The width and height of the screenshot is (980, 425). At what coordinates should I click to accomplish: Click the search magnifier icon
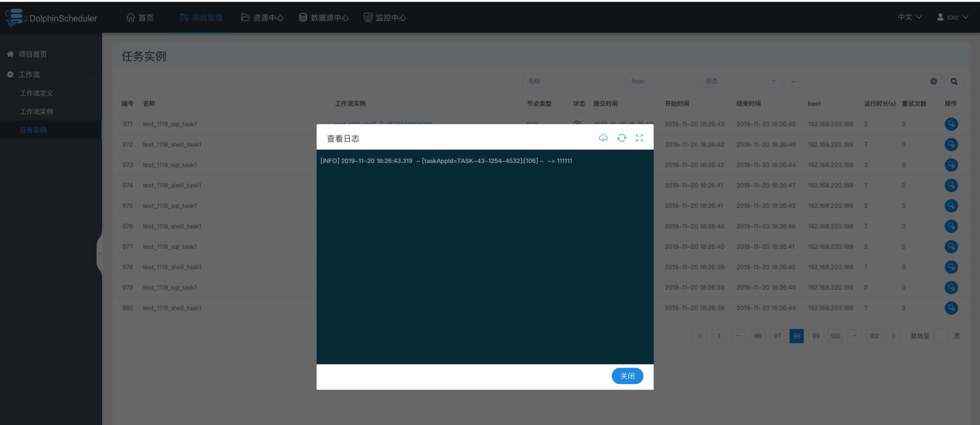(954, 81)
